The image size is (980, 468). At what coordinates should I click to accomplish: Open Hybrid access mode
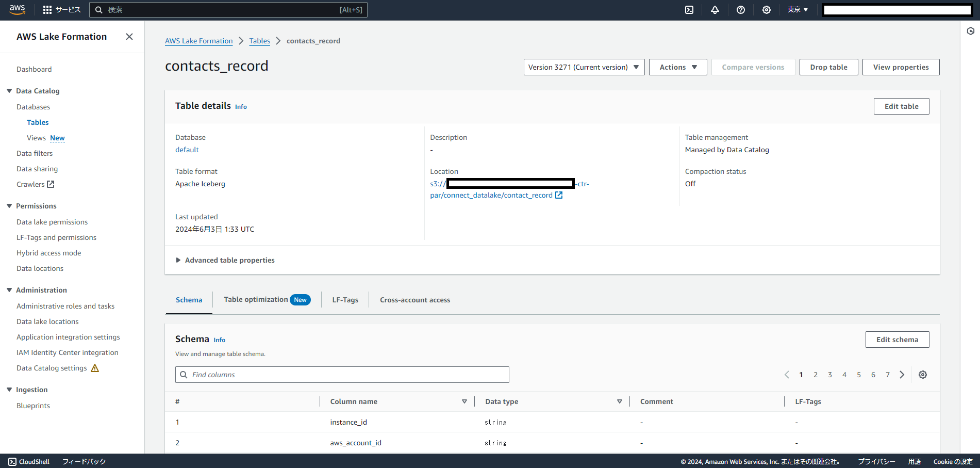pyautogui.click(x=49, y=253)
